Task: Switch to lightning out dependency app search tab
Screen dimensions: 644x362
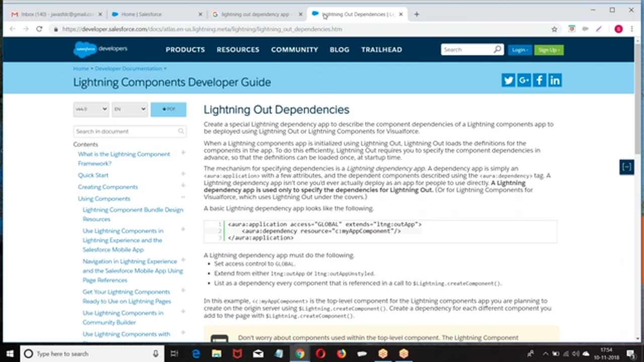Action: click(257, 14)
